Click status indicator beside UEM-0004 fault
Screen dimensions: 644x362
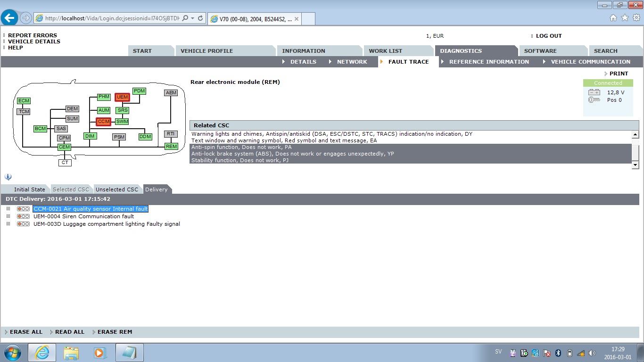tap(23, 216)
